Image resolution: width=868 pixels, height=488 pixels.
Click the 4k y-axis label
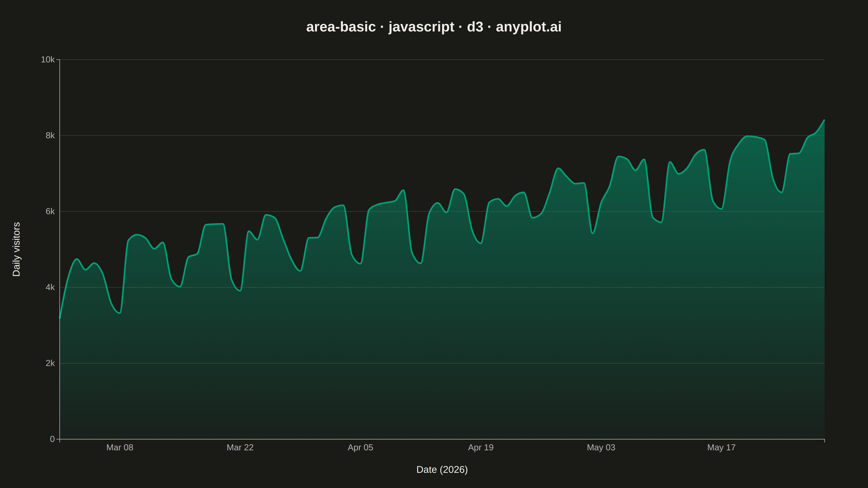tap(50, 287)
